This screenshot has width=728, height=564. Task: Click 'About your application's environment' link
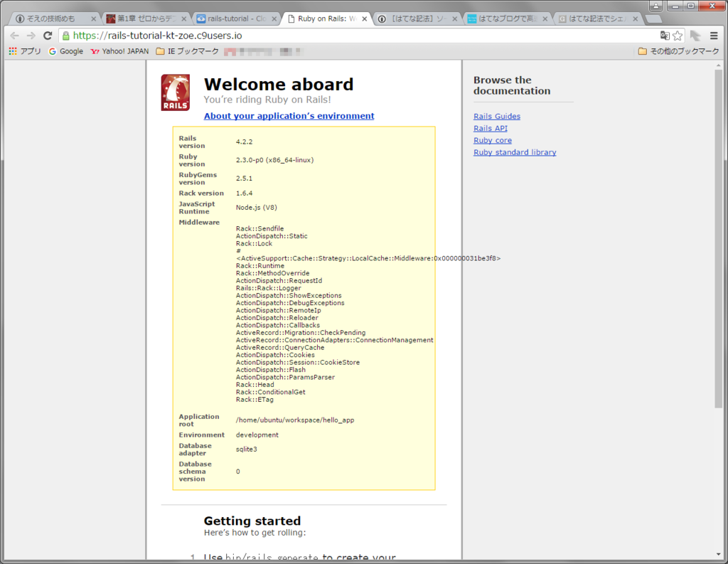click(x=289, y=116)
